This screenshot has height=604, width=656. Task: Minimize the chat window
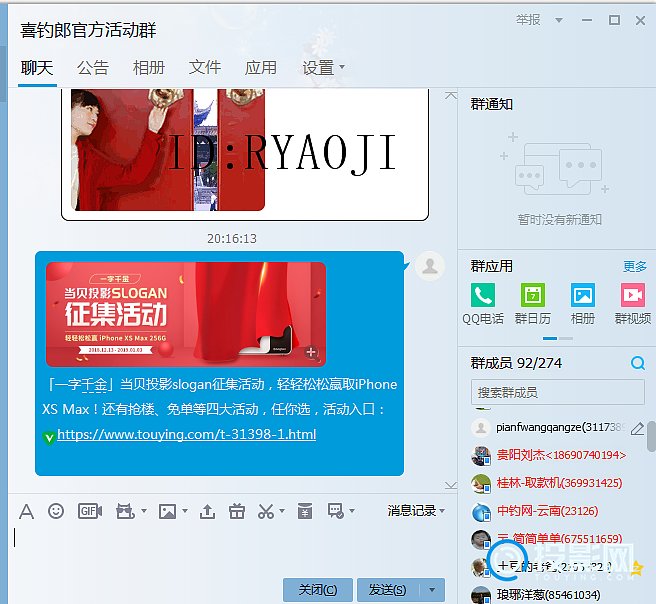point(587,20)
